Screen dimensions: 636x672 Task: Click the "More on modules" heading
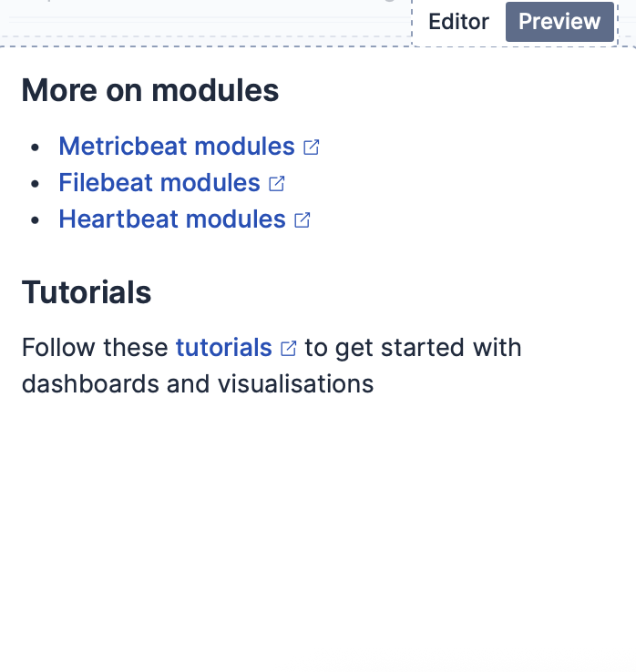tap(150, 91)
